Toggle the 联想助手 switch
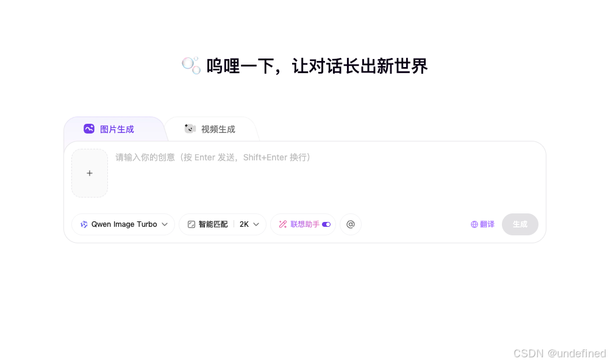The width and height of the screenshot is (608, 364). pos(326,224)
